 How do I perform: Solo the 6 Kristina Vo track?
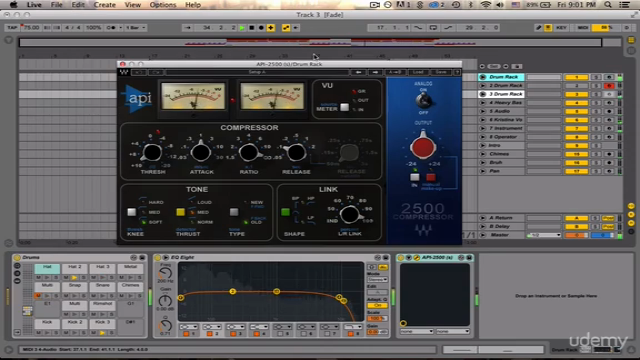(596, 120)
